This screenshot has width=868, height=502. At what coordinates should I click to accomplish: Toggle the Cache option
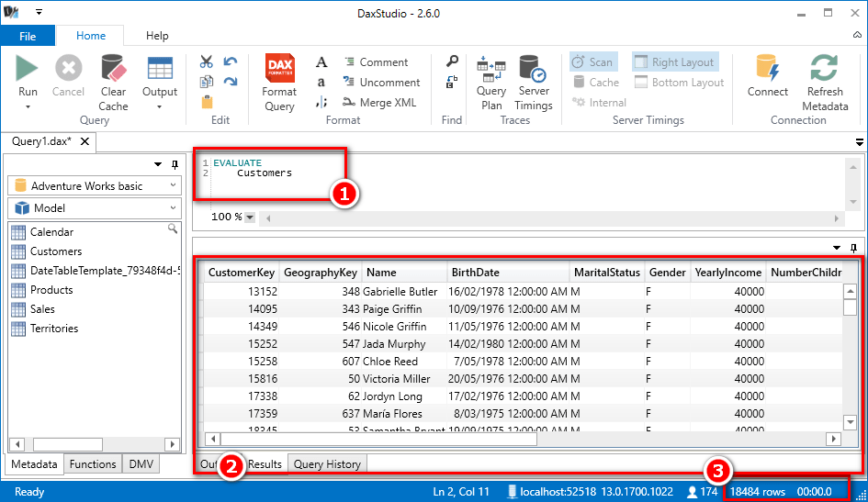(x=596, y=83)
